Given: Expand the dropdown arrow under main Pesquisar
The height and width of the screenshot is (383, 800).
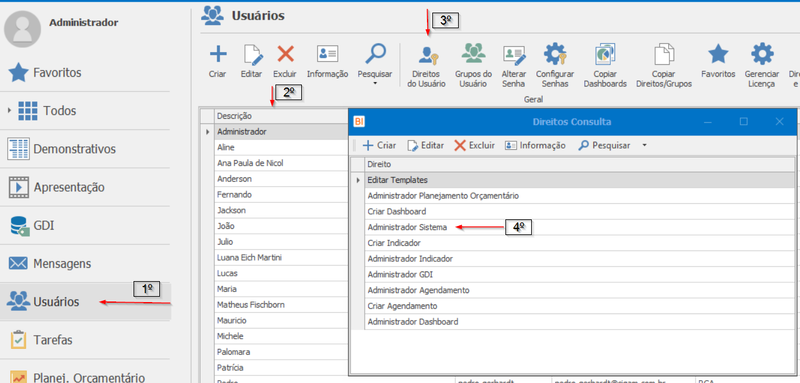Looking at the screenshot, I should pos(376,83).
